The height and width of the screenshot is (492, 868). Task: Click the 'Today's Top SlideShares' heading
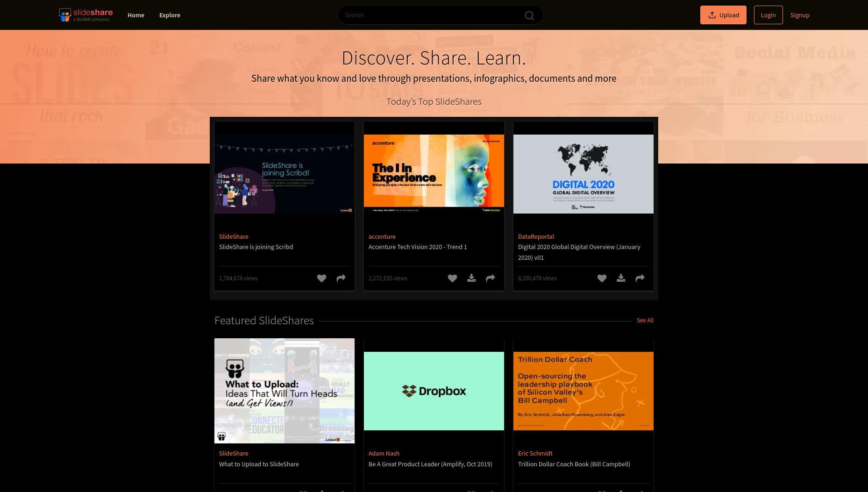(x=434, y=101)
